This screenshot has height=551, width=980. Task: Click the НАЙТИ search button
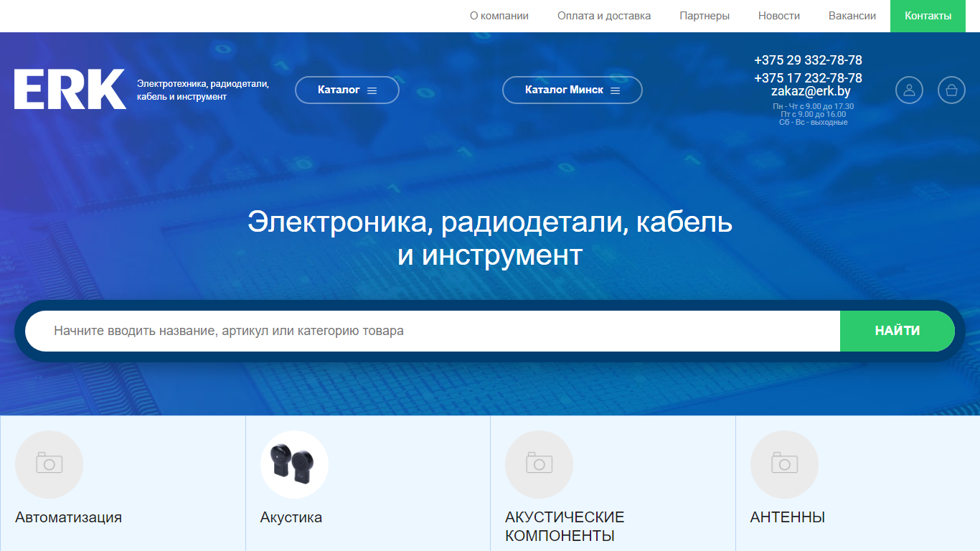pyautogui.click(x=897, y=331)
